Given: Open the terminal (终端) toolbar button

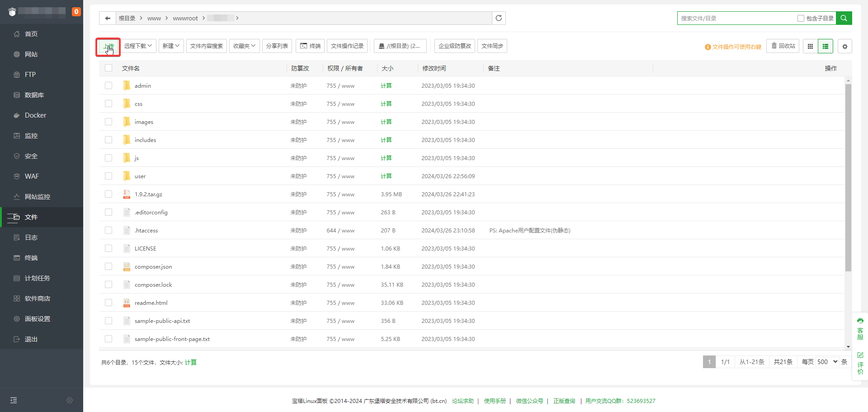Looking at the screenshot, I should [x=310, y=46].
